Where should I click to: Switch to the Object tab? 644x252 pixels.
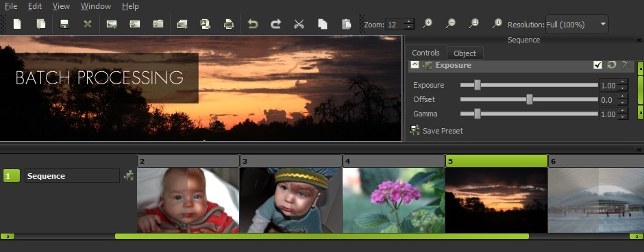coord(465,53)
